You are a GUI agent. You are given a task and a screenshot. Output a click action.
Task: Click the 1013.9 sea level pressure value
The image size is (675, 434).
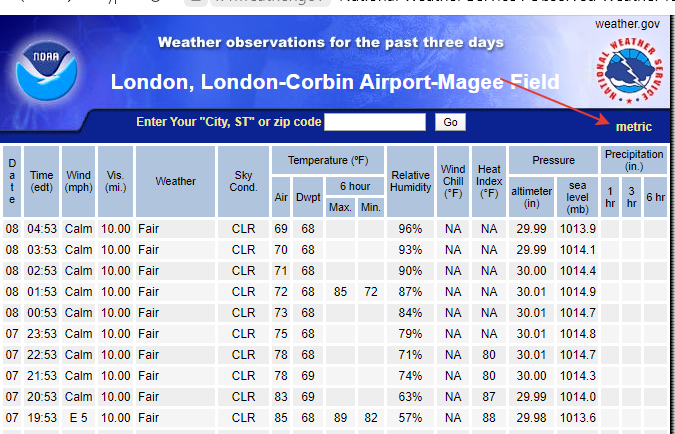click(x=578, y=228)
